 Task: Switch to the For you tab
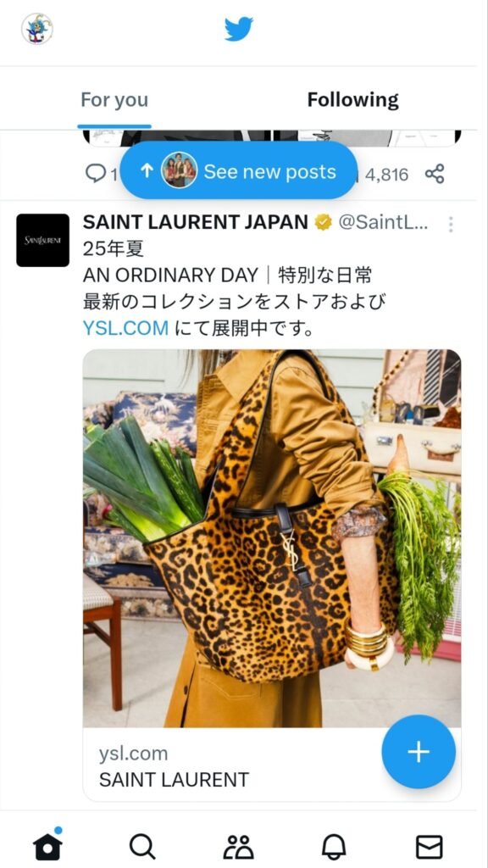(x=114, y=100)
